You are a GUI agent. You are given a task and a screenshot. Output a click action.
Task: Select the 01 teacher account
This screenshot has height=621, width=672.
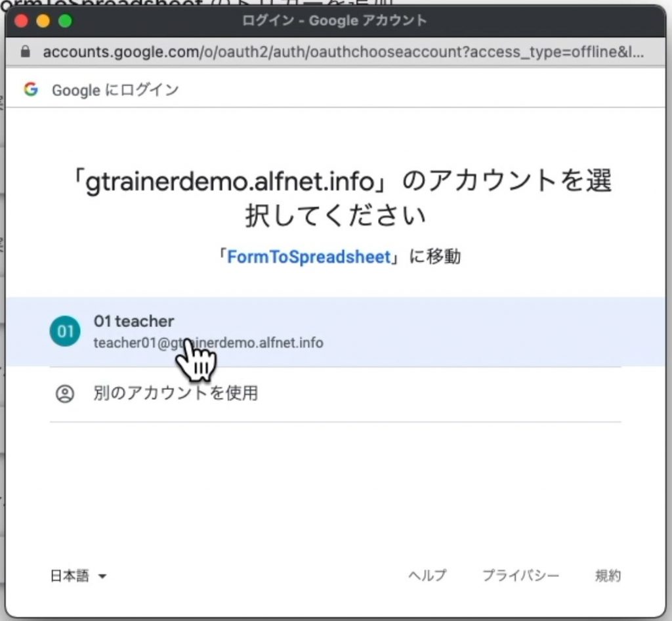(335, 332)
